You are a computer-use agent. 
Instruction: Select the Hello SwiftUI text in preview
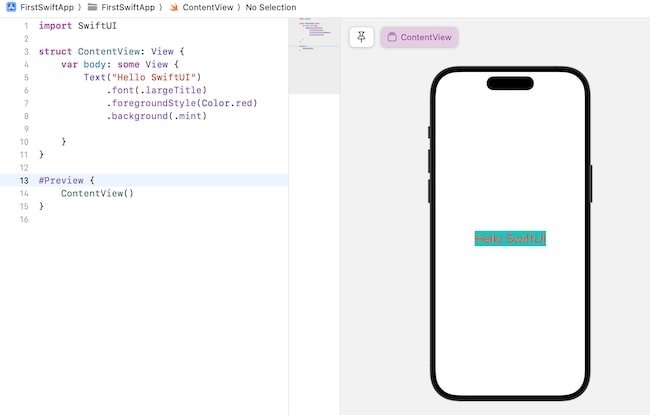pyautogui.click(x=510, y=238)
